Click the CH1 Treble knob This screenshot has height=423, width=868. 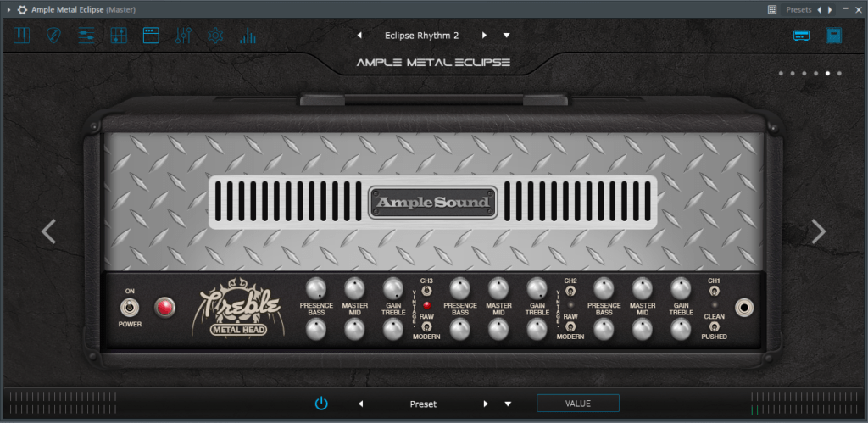click(681, 330)
